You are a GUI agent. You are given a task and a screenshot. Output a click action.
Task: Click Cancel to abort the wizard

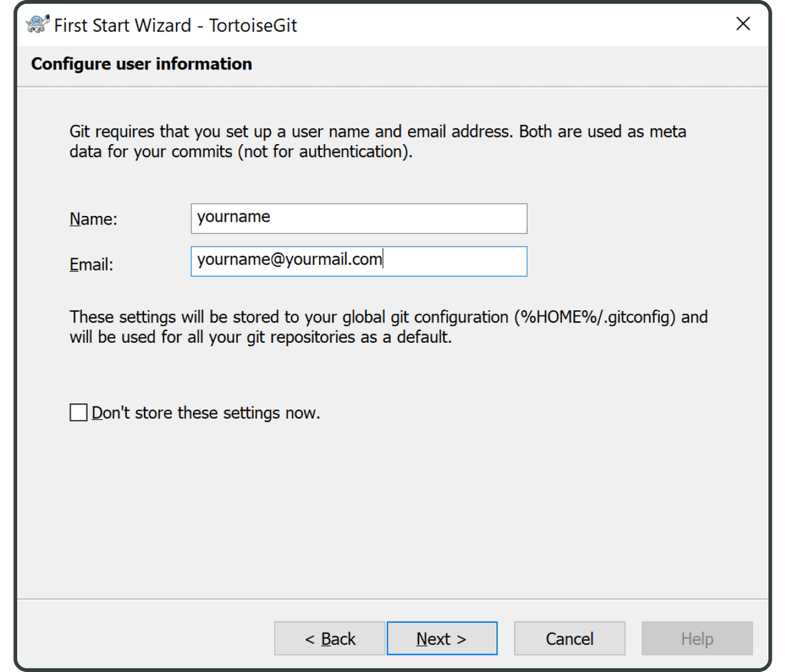coord(569,638)
